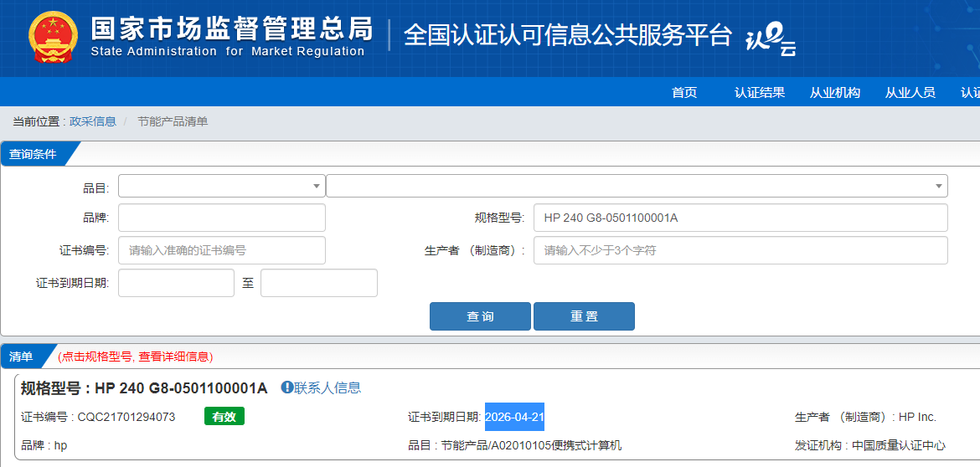Image resolution: width=980 pixels, height=467 pixels.
Task: Click the 生产者（制造商） input field
Action: pos(740,250)
